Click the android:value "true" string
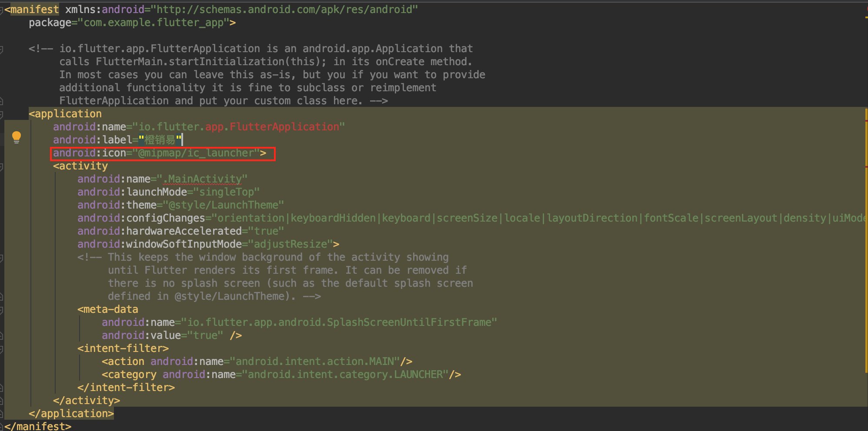 205,335
